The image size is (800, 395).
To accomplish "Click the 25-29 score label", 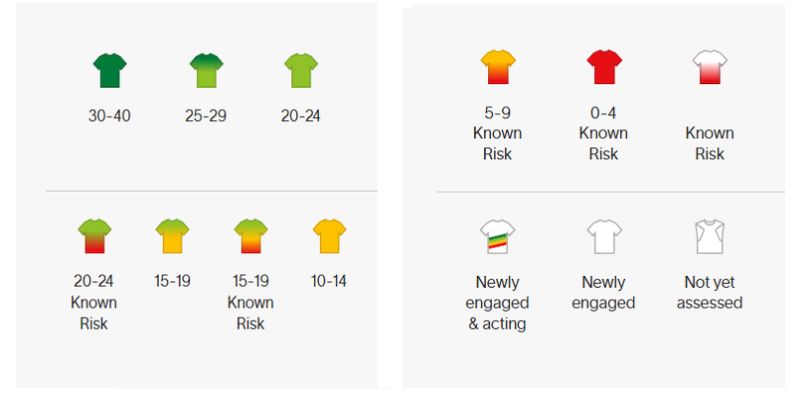I will click(x=206, y=116).
